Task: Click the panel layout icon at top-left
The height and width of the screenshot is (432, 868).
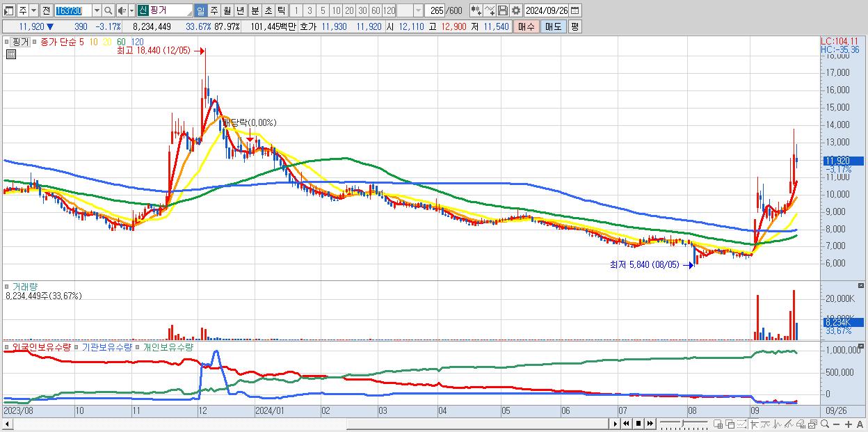Action: click(9, 10)
